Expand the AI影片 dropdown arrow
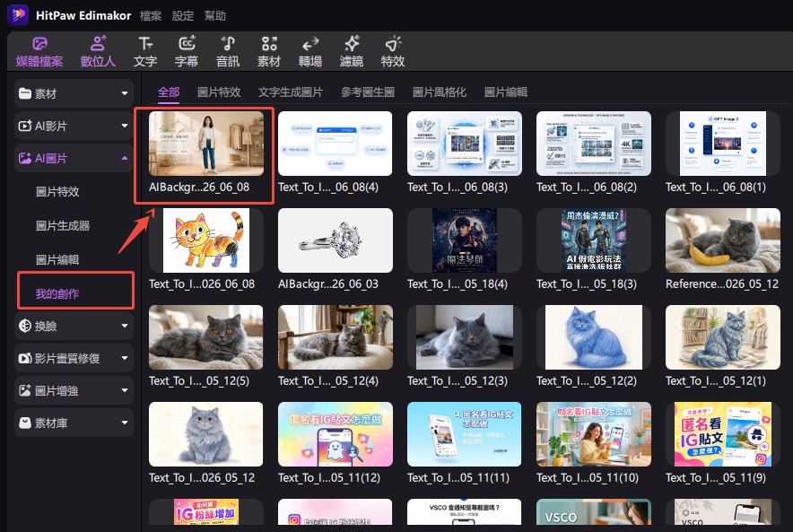This screenshot has width=793, height=532. point(125,126)
